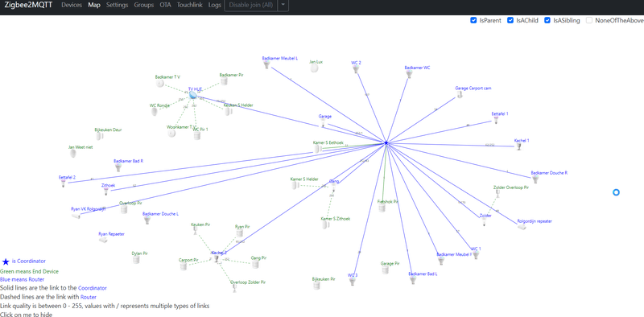Click the Badkamer Pir sensor node
644x317 pixels.
[224, 81]
